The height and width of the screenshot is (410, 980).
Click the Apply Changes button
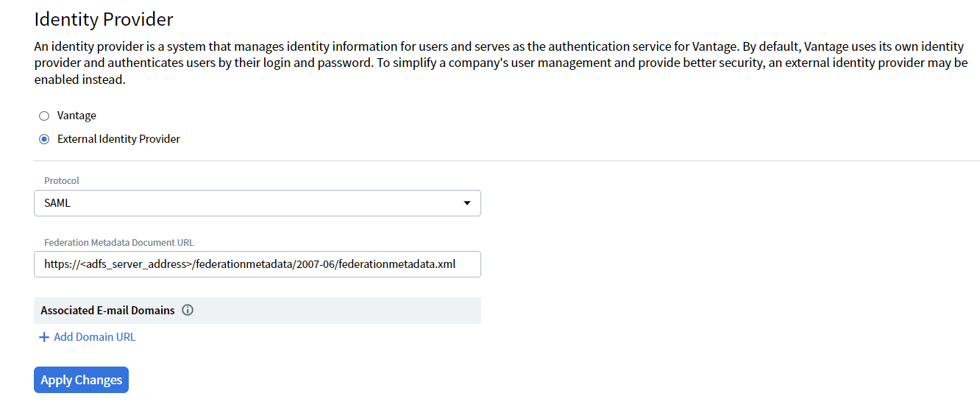pos(81,380)
